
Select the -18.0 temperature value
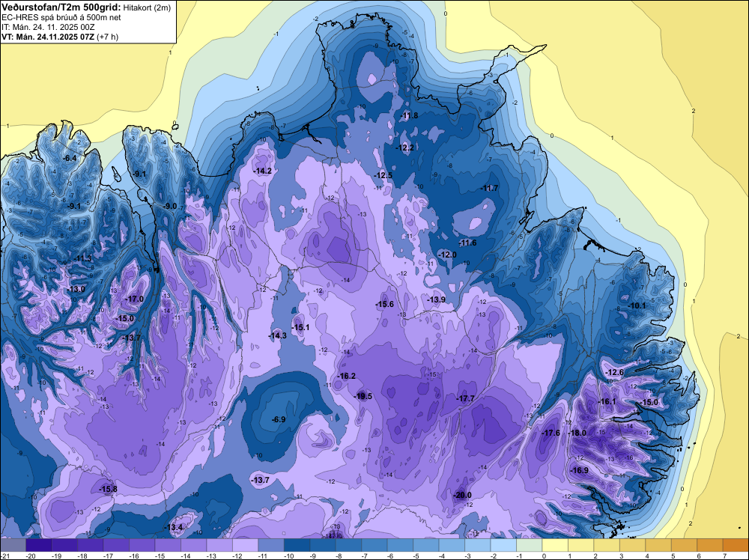coord(577,433)
